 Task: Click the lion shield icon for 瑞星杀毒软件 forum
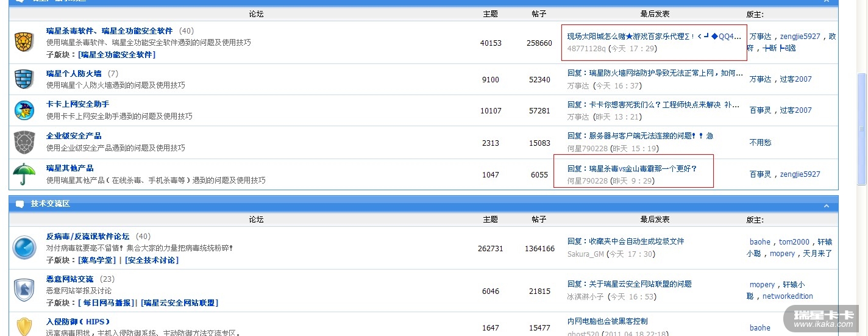coord(24,42)
